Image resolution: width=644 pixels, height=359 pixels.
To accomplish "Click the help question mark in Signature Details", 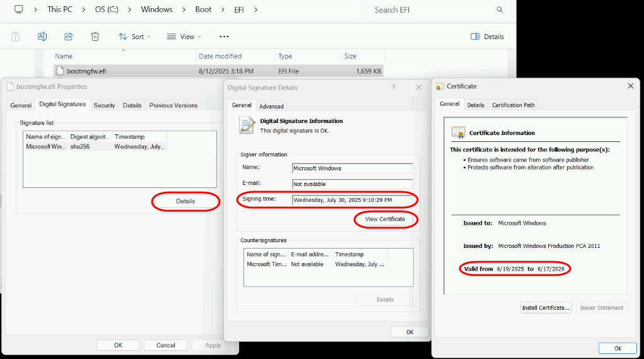I will (394, 87).
